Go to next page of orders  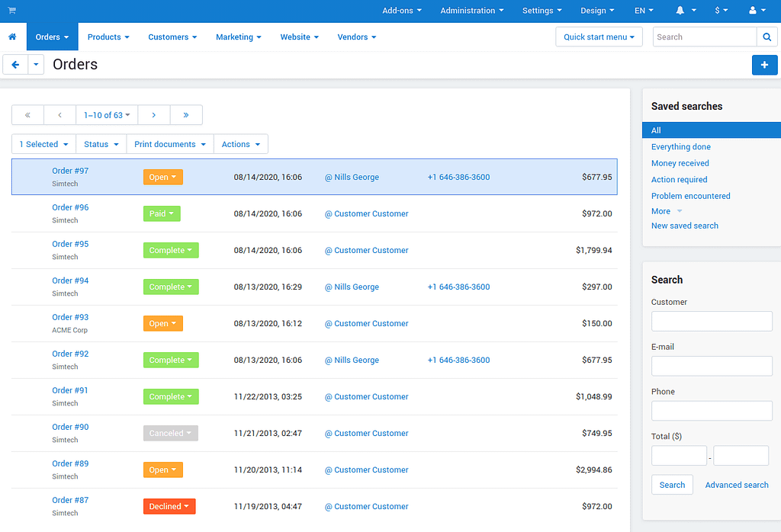[x=154, y=115]
